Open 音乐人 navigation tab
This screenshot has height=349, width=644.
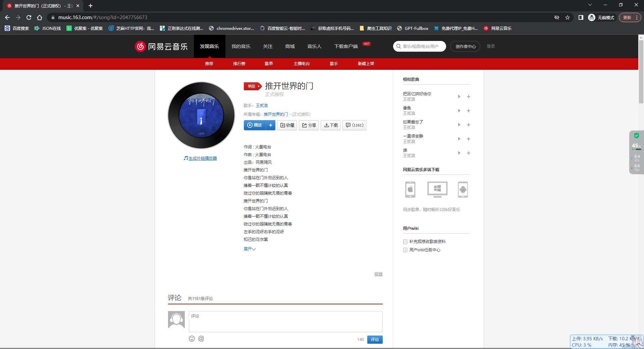(314, 46)
